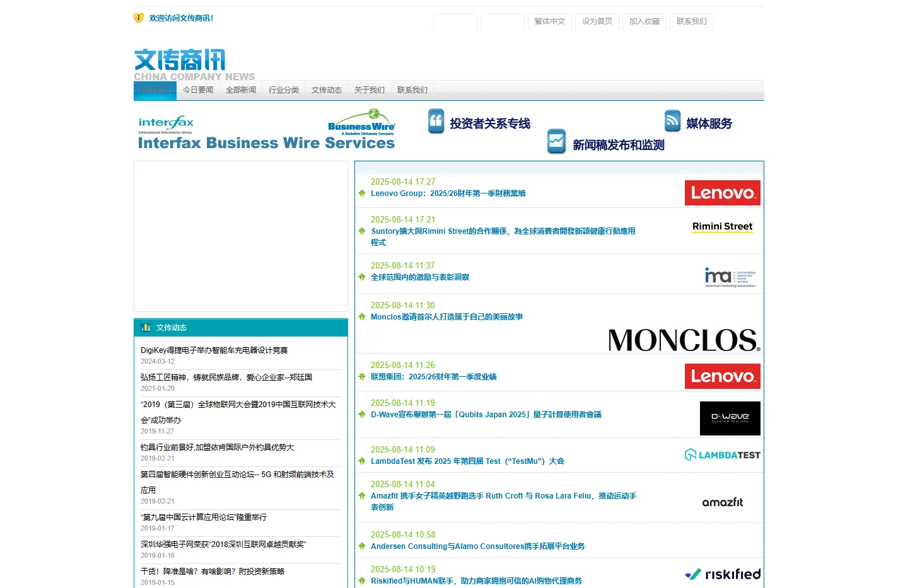
Task: Click the 加入收藏 button
Action: tap(644, 21)
